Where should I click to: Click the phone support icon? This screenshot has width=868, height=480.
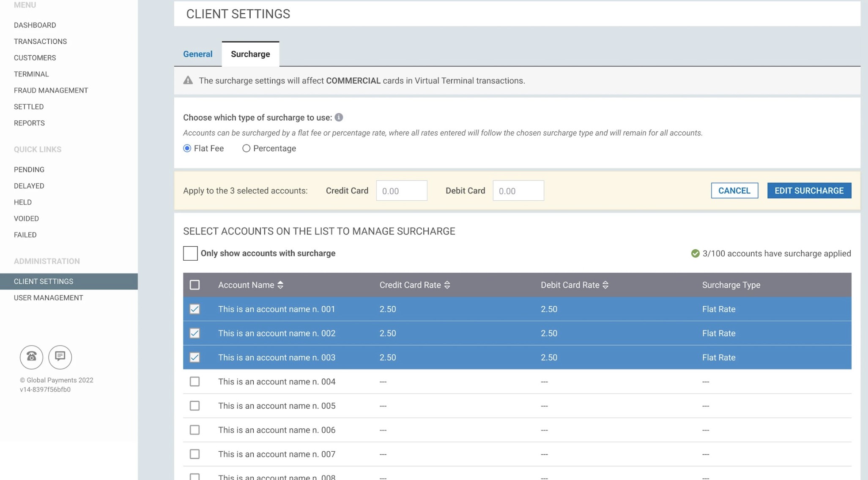31,357
